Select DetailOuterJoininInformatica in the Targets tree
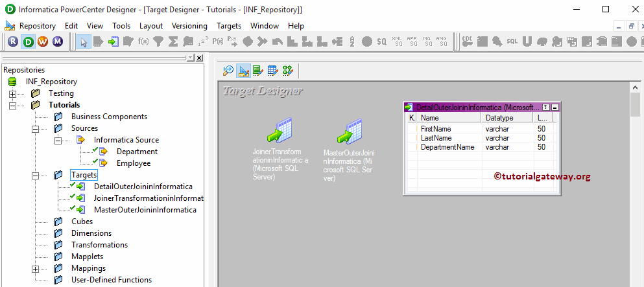The height and width of the screenshot is (287, 644). click(143, 187)
